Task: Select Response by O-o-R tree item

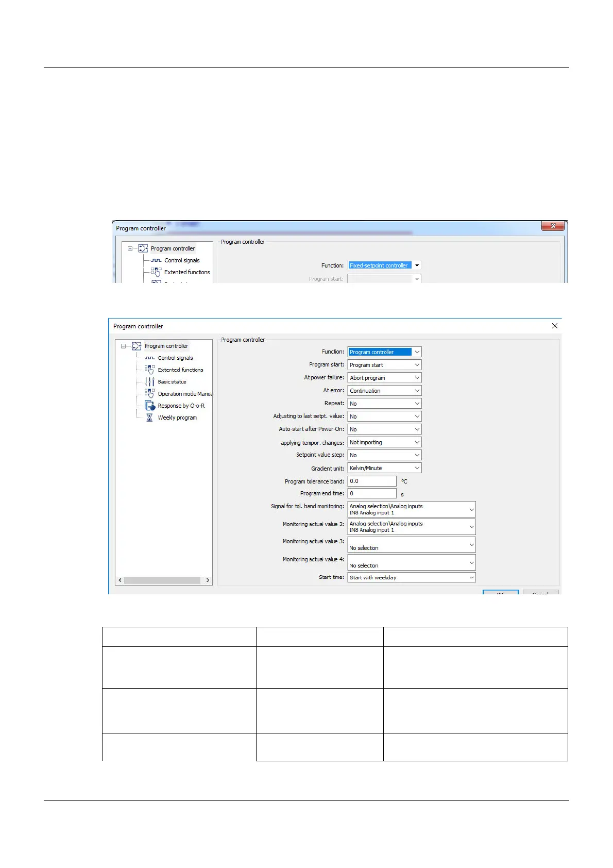Action: [181, 406]
